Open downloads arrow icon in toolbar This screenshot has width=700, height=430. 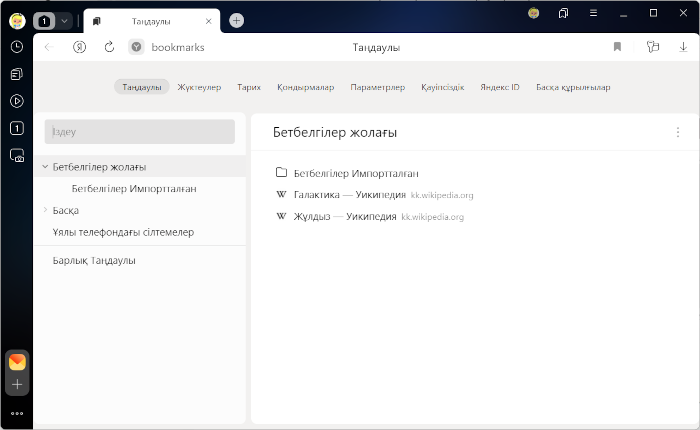point(683,47)
